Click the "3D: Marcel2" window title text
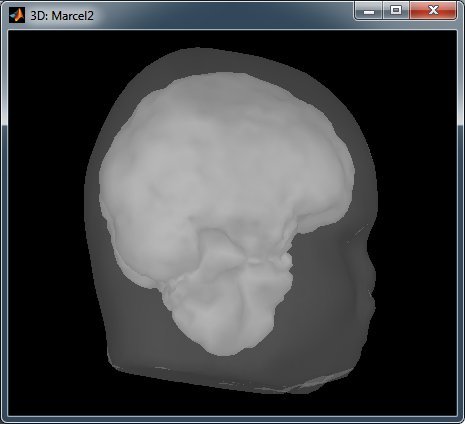465x424 pixels. coord(62,16)
